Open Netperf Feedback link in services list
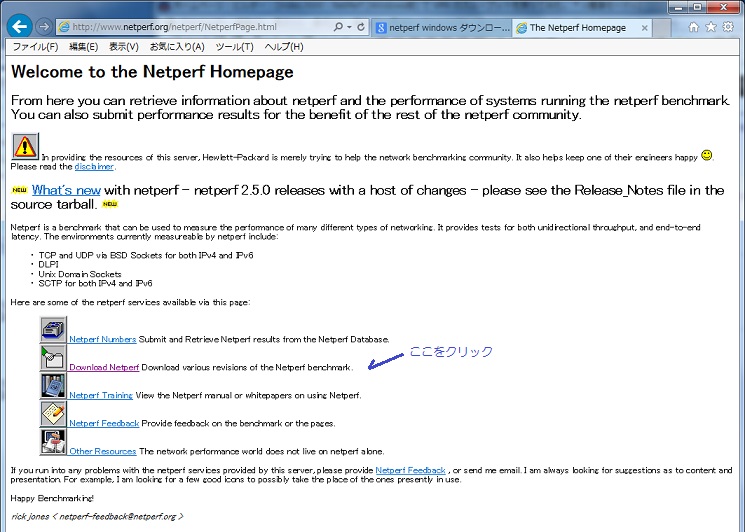Image resolution: width=745 pixels, height=532 pixels. pyautogui.click(x=104, y=423)
